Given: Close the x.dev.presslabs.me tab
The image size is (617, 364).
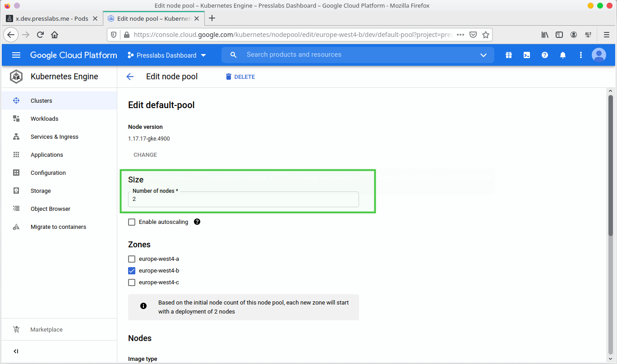Looking at the screenshot, I should 95,18.
